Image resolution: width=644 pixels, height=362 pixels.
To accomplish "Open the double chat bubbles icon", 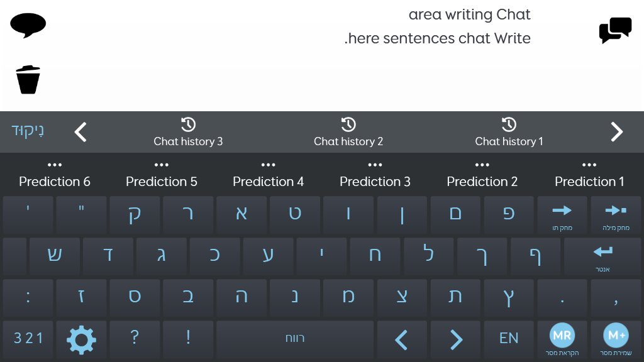I will pos(615,30).
